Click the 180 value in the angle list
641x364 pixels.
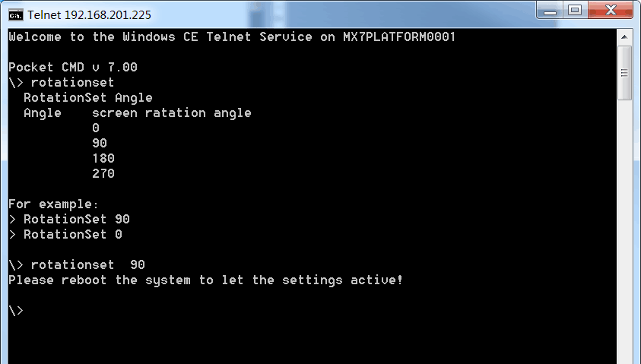coord(103,159)
